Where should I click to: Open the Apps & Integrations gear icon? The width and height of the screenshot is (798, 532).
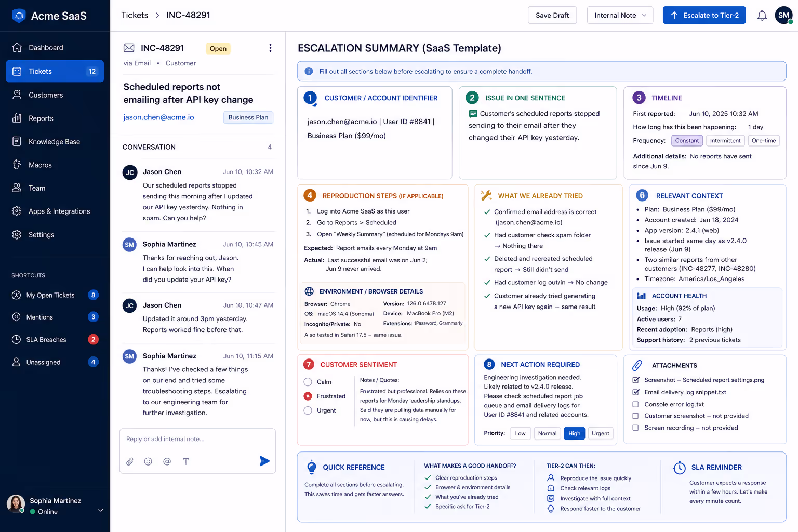[x=17, y=211]
